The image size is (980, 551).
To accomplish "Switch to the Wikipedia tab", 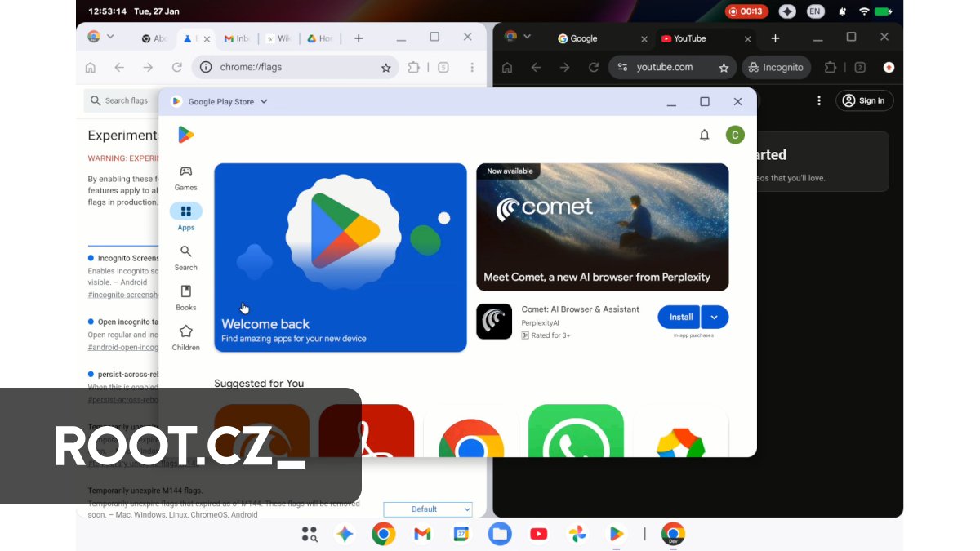I will coord(278,38).
